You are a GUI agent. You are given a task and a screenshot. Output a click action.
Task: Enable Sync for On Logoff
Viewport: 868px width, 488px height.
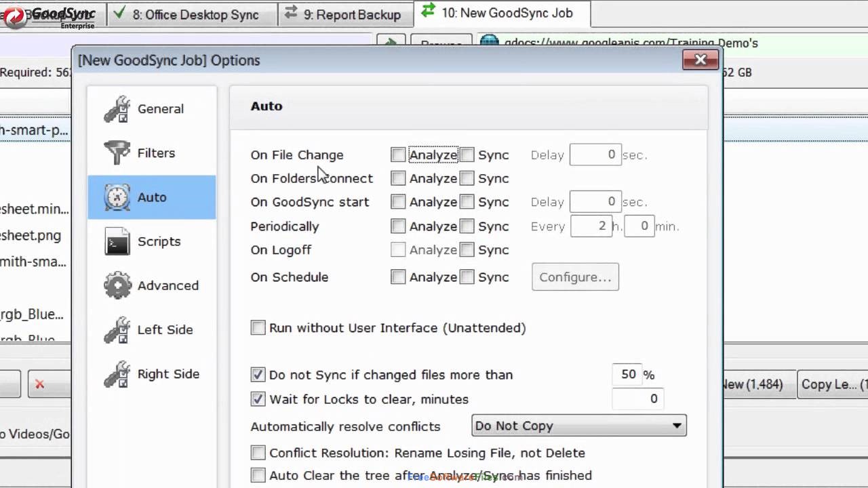tap(467, 250)
